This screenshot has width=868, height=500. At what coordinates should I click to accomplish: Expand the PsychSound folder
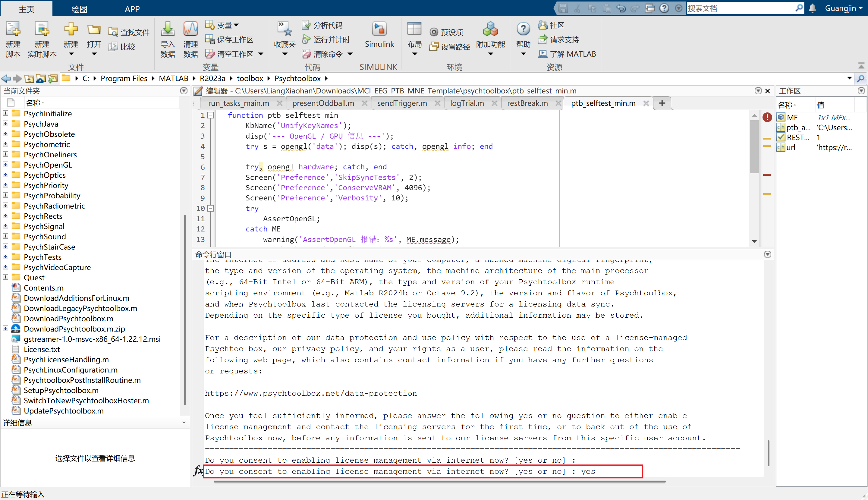click(5, 236)
